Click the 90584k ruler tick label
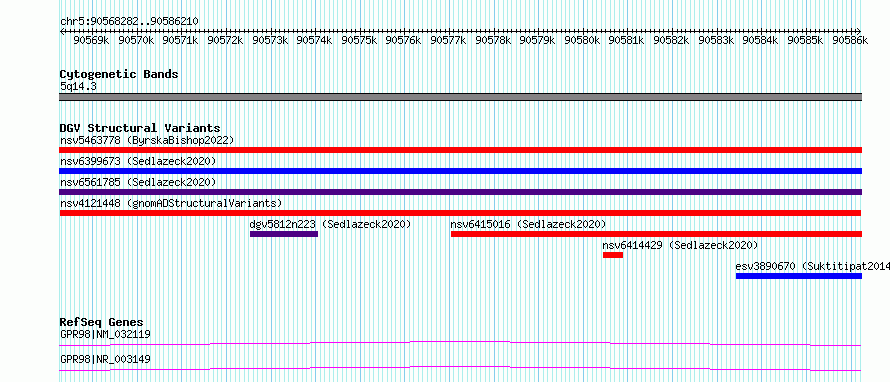 (761, 40)
